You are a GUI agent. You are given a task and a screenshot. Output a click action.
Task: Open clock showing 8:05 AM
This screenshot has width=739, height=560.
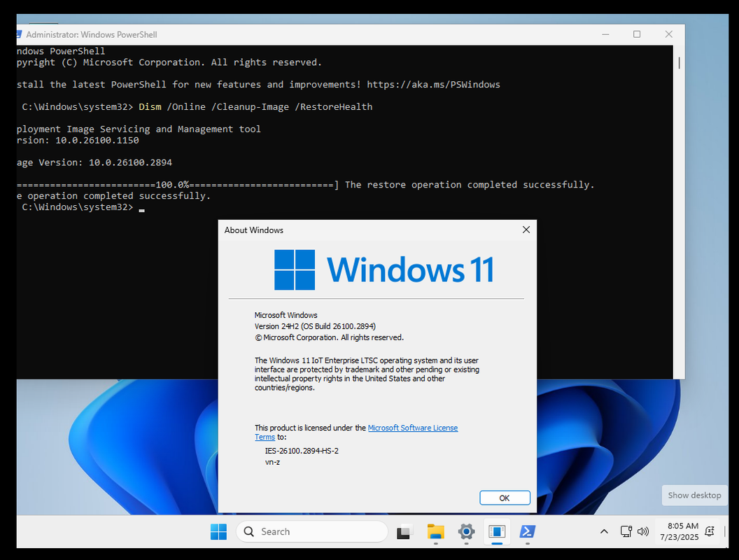tap(679, 532)
